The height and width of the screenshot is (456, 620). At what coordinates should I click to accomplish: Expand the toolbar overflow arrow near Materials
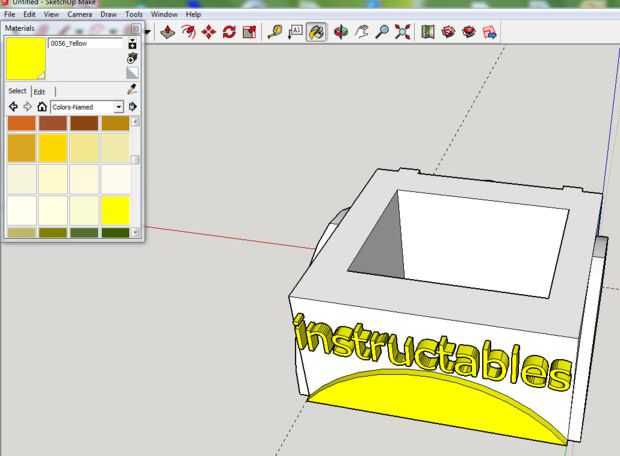click(x=148, y=32)
